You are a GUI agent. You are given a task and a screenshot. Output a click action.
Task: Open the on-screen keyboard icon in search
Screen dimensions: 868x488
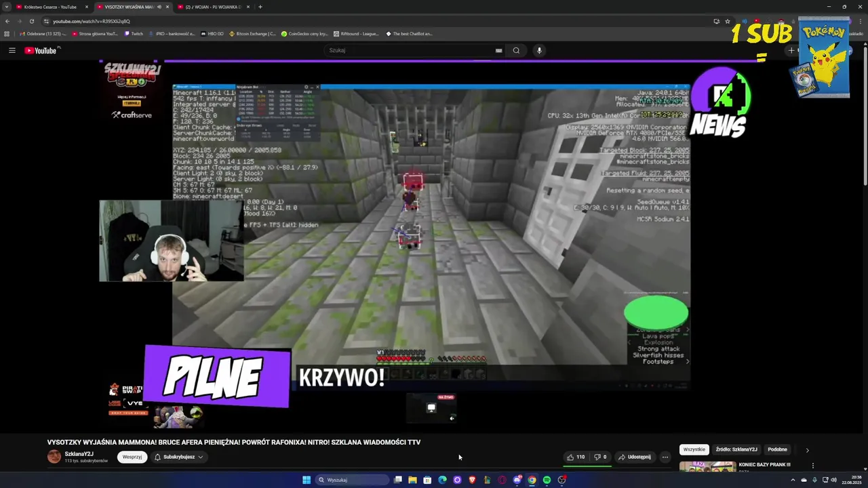pos(498,50)
